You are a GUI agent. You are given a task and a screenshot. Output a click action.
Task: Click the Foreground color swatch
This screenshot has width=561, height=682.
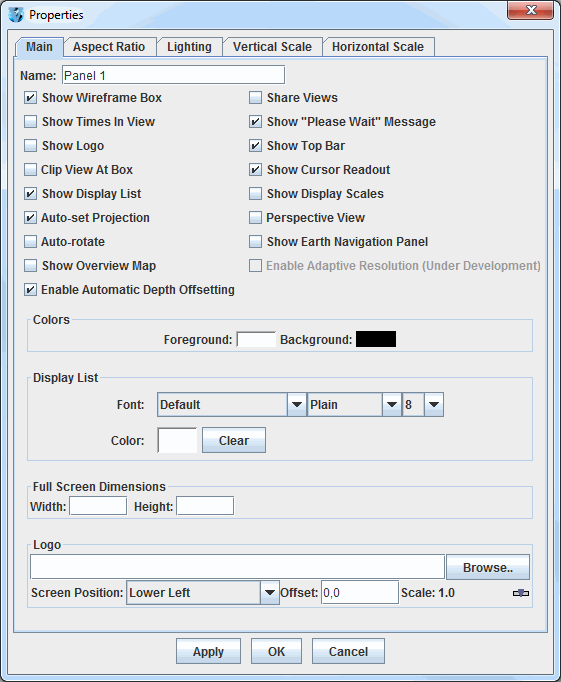point(256,339)
